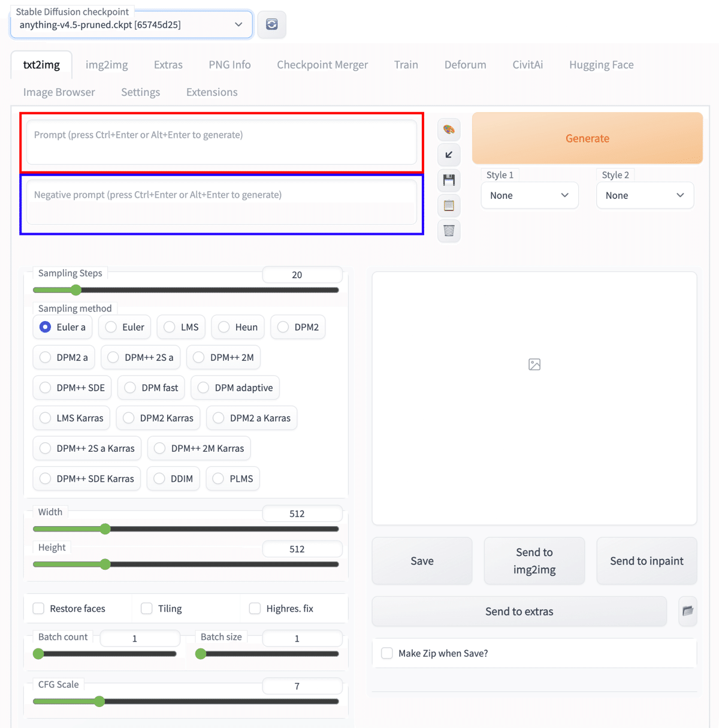Open the Style 2 dropdown
This screenshot has height=728, width=719.
tap(645, 195)
